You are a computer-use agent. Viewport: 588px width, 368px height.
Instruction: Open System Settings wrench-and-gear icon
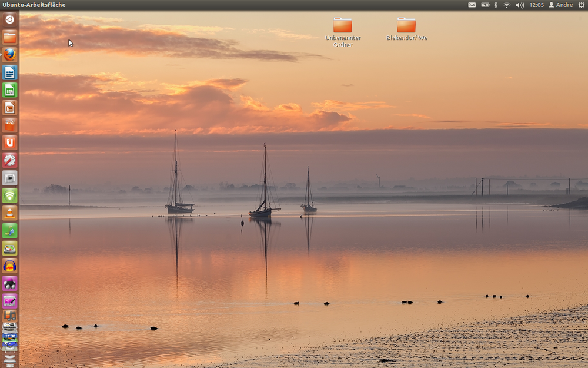click(x=9, y=160)
